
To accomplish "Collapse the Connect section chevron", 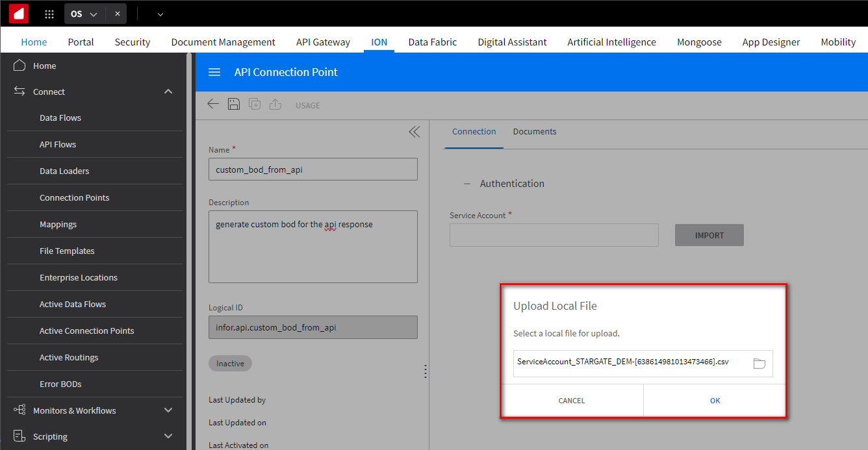I will (168, 92).
